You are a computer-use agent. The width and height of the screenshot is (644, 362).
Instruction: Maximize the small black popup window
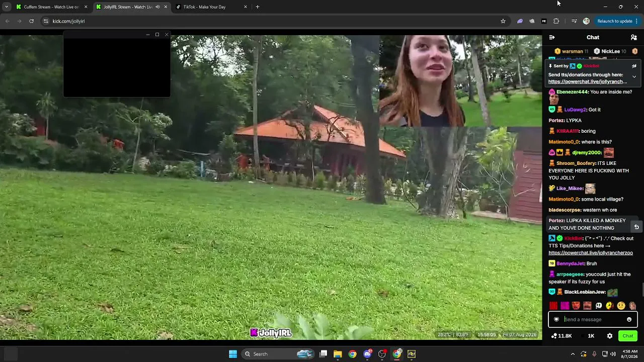(x=157, y=35)
